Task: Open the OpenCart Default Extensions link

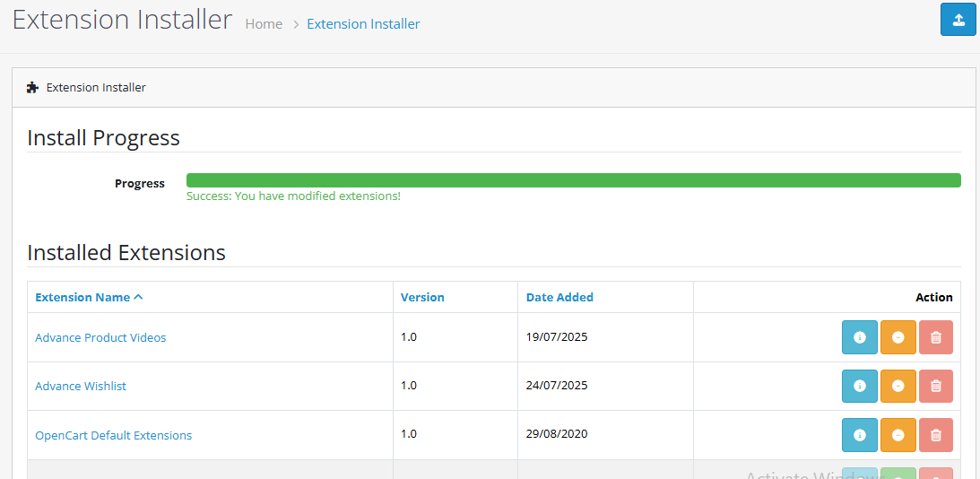Action: coord(113,435)
